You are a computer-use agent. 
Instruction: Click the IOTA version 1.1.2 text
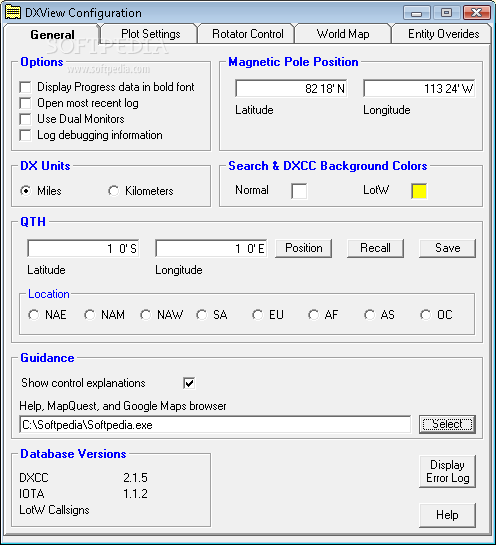(x=135, y=494)
